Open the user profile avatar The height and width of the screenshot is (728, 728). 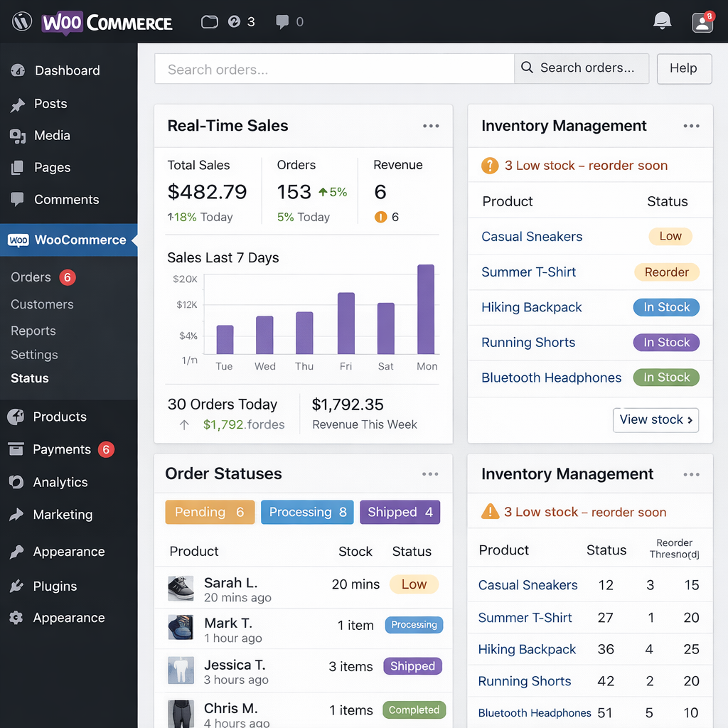point(702,23)
